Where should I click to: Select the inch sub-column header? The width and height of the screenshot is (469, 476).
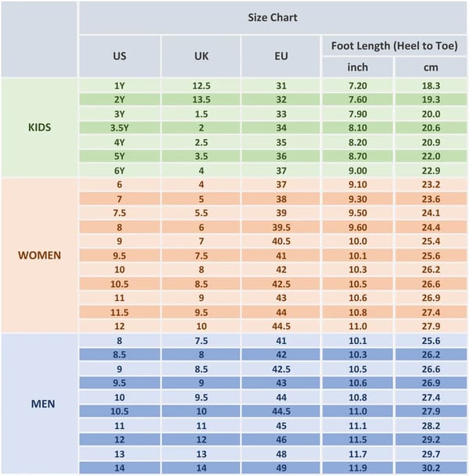tap(357, 67)
